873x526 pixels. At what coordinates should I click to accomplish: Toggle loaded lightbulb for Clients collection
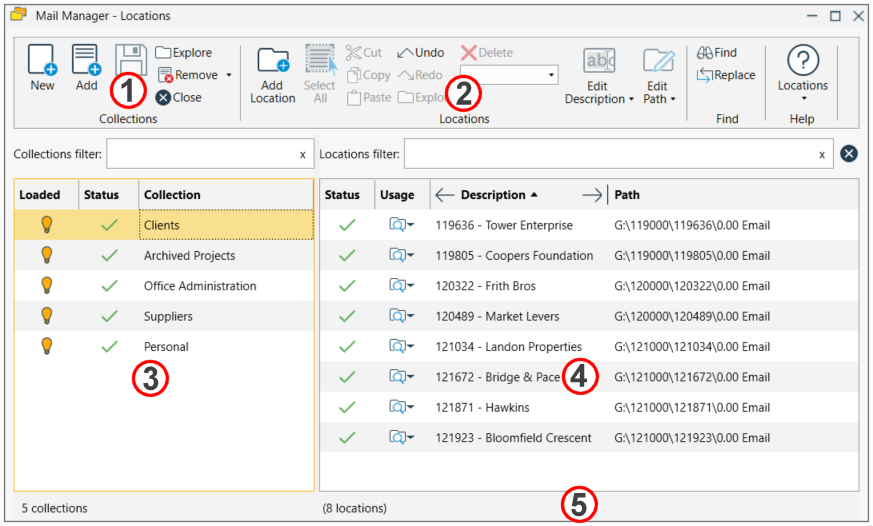(45, 225)
